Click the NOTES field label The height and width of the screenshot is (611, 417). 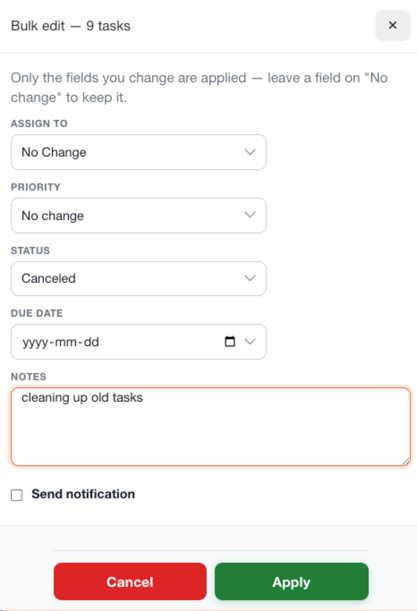[x=28, y=377]
